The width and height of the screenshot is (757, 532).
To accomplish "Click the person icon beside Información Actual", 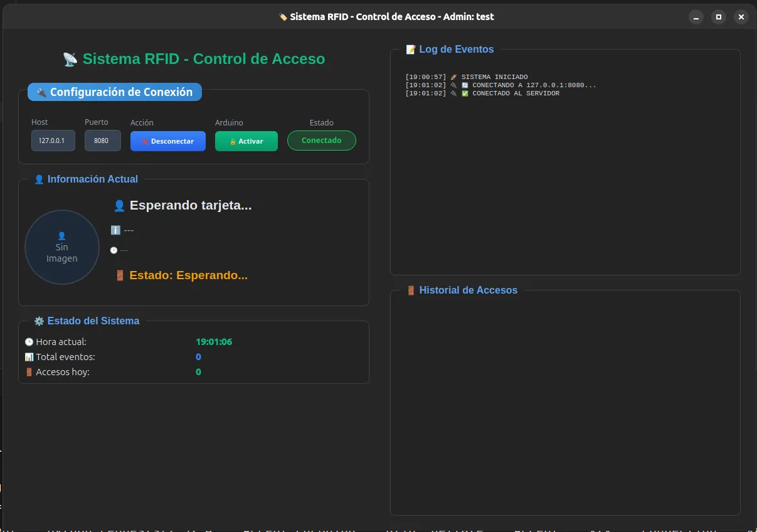I will (39, 179).
